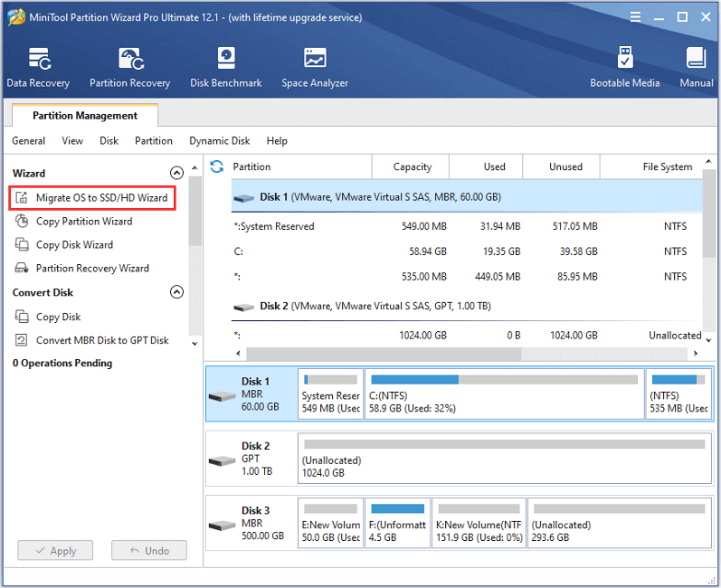Sort by Capacity column header

(x=410, y=166)
